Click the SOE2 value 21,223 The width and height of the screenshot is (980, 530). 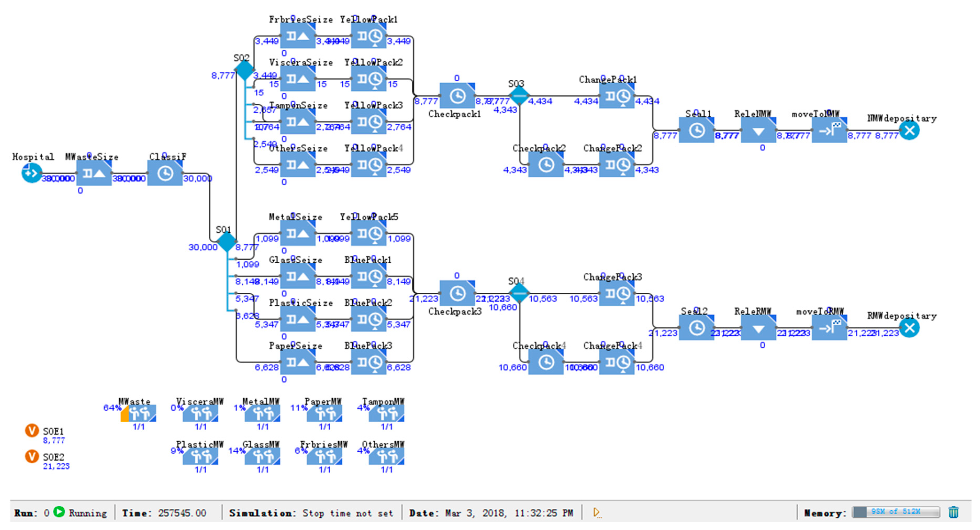[56, 466]
